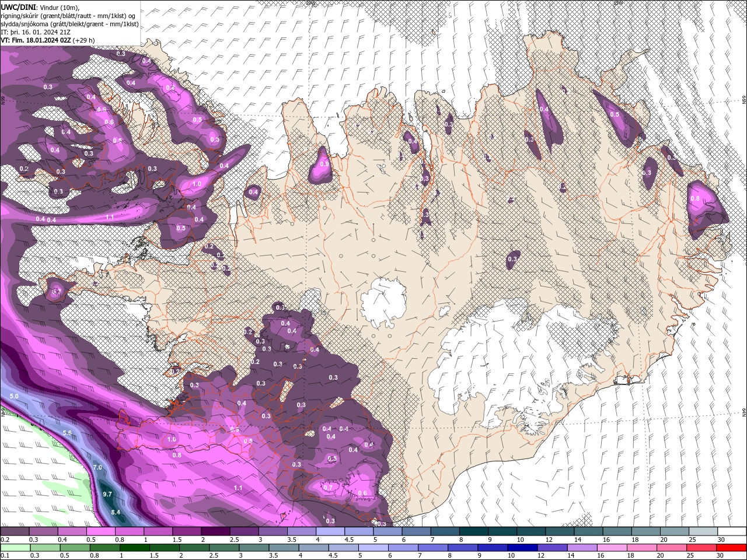Click the white 30 swatch on upper snow scale
Viewport: 747px width, 560px height.
(x=732, y=531)
